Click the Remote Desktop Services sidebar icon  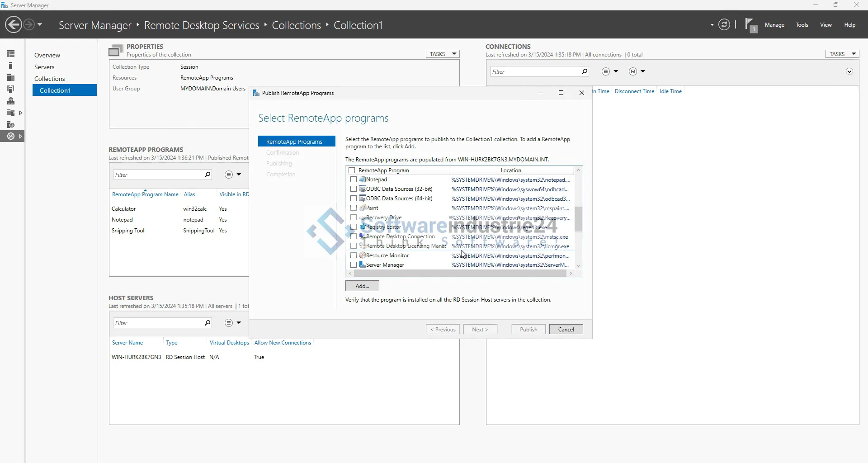(x=11, y=136)
